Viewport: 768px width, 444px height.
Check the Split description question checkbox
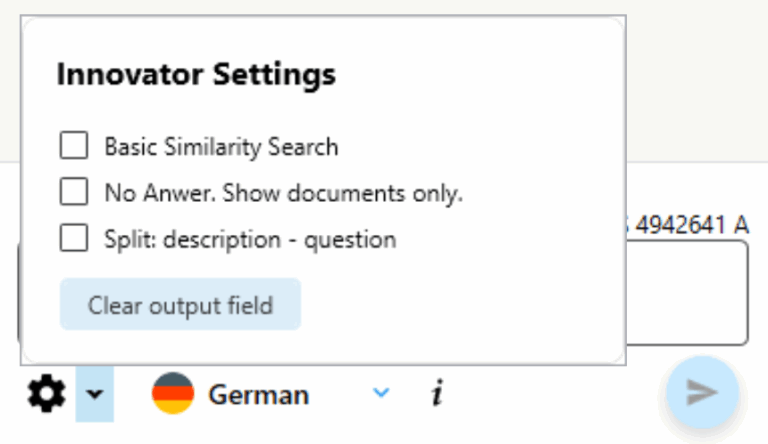tap(74, 239)
